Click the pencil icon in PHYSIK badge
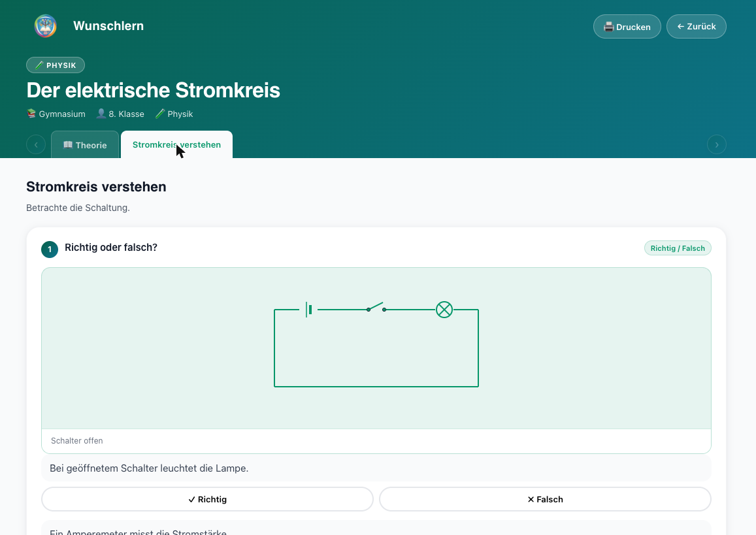Image resolution: width=756 pixels, height=535 pixels. [x=40, y=65]
